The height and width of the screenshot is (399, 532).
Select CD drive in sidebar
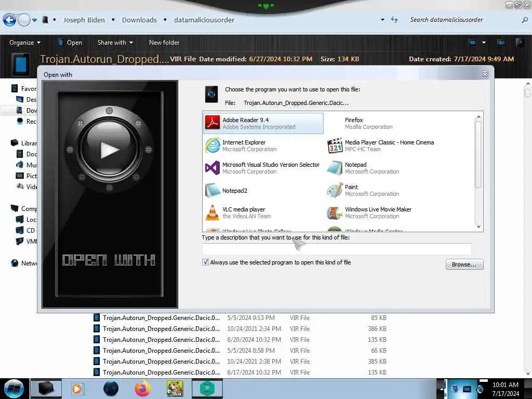click(x=26, y=230)
